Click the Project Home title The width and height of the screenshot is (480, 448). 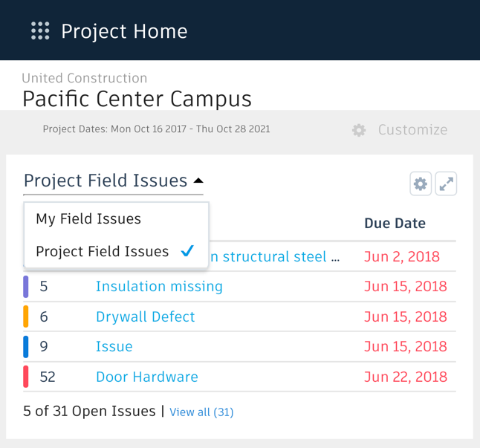124,31
